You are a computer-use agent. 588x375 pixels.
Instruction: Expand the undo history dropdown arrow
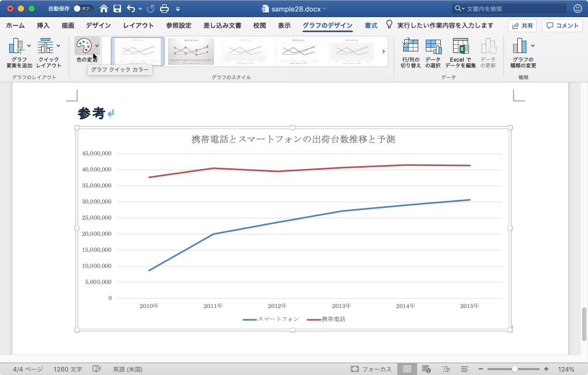tap(140, 9)
